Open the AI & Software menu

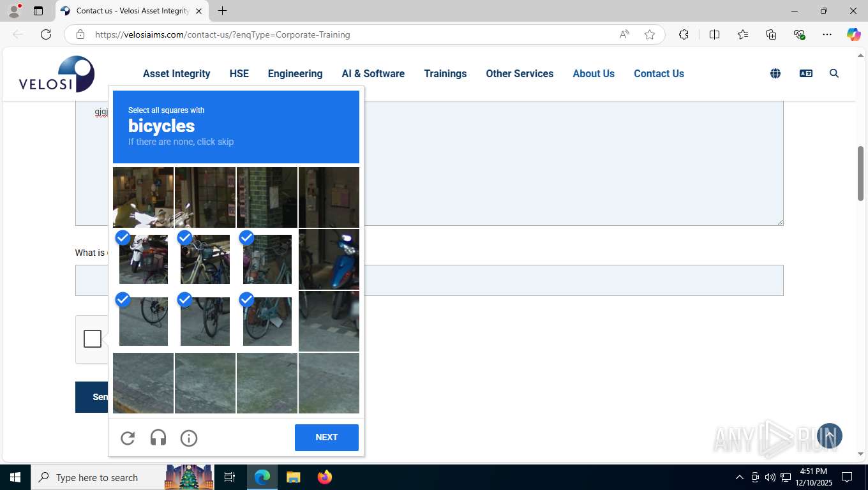tap(373, 73)
